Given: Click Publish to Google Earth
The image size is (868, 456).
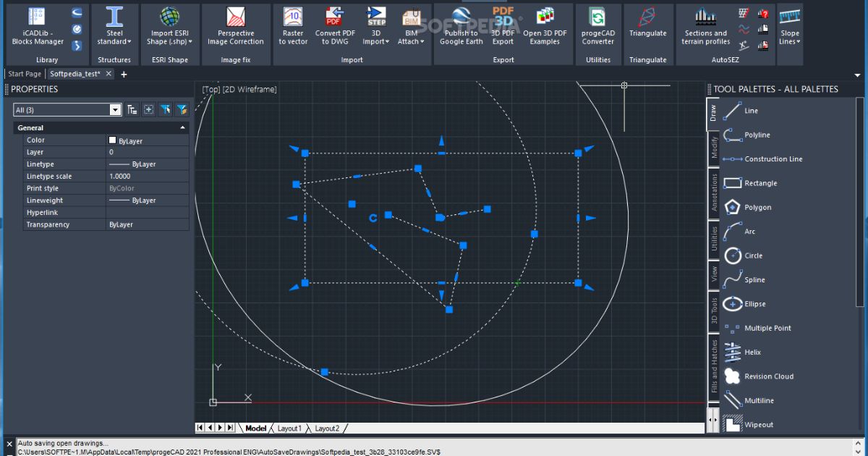Looking at the screenshot, I should (x=461, y=27).
